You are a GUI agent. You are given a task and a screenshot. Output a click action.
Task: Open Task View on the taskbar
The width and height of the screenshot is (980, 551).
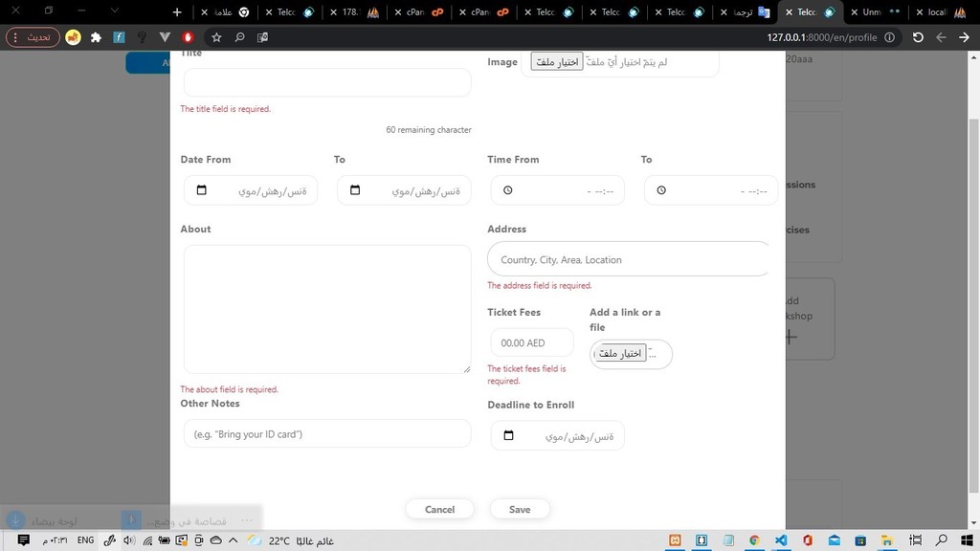pos(916,540)
